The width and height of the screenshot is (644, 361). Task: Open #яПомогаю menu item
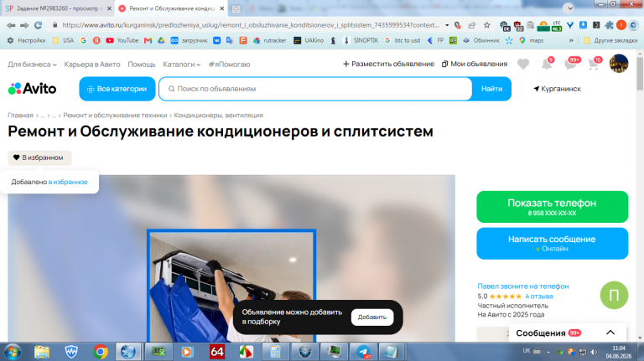coord(229,64)
